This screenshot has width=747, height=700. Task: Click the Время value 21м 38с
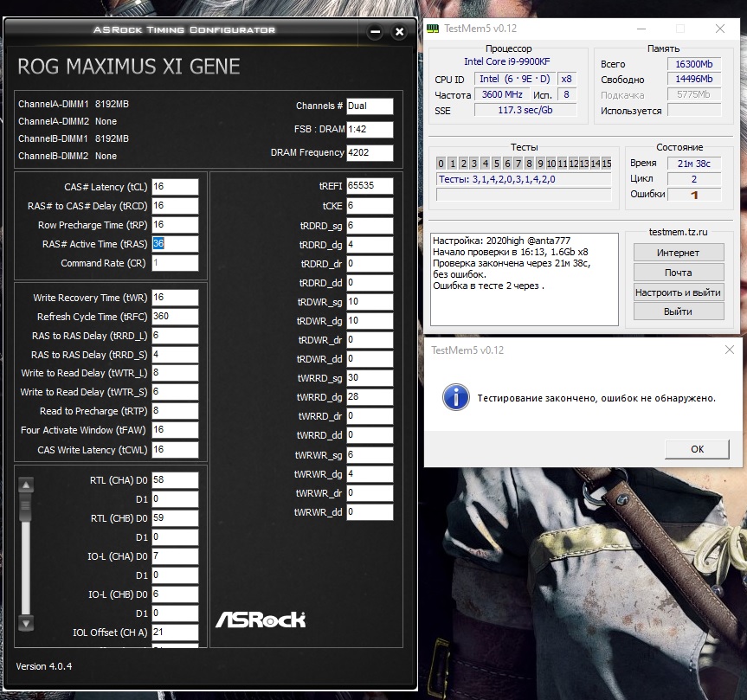pos(694,164)
